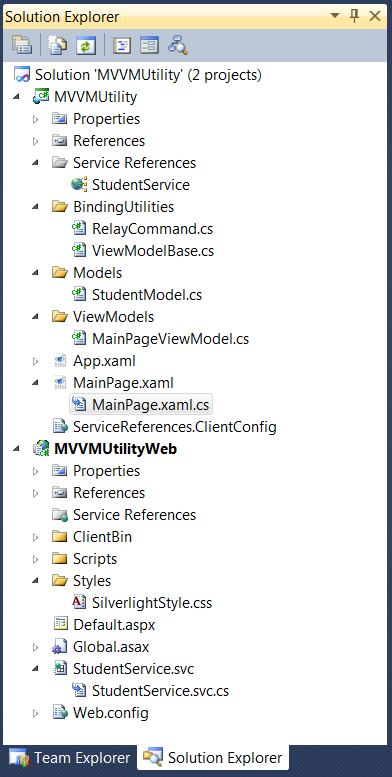Expand the ClientBin folder
The image size is (392, 777).
36,537
